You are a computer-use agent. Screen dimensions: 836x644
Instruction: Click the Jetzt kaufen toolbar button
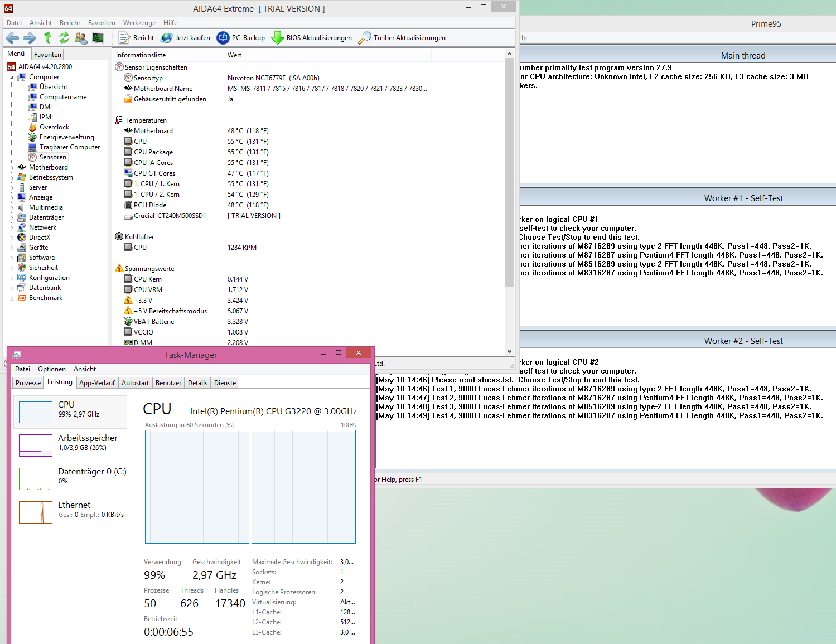(x=186, y=38)
